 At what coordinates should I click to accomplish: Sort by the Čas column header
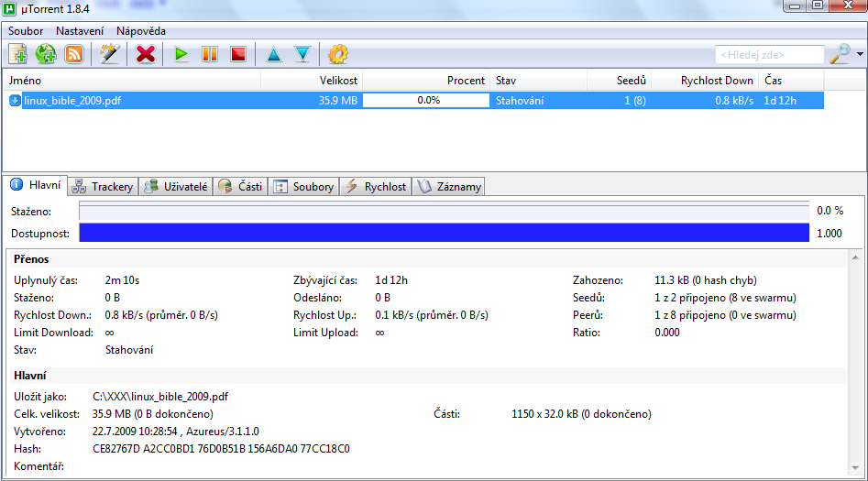pos(791,81)
